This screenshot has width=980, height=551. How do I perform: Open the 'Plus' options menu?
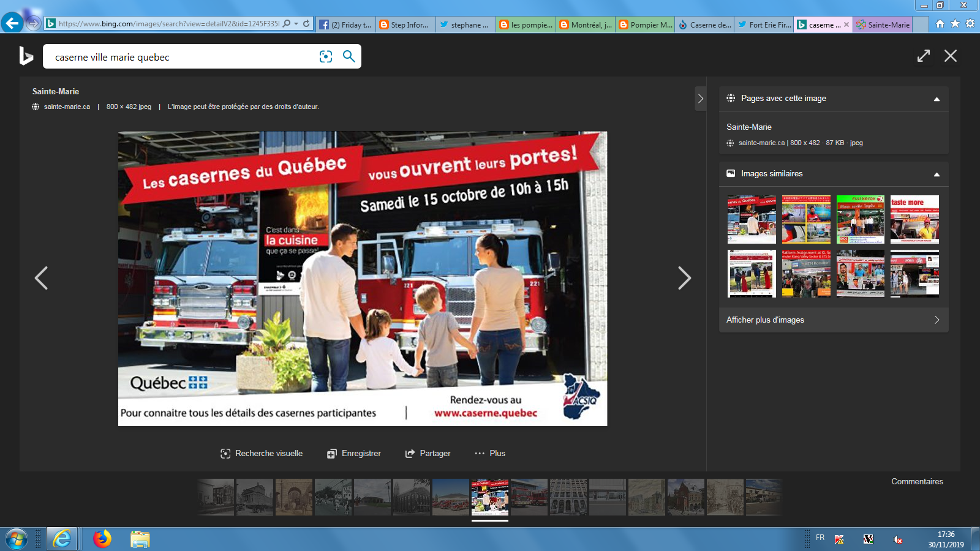[490, 453]
